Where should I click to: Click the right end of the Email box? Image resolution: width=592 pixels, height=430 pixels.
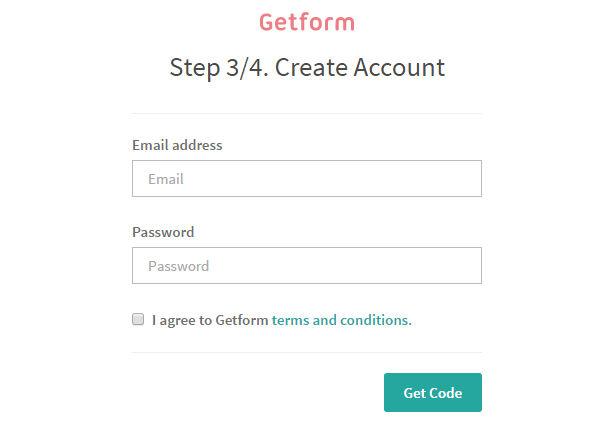coord(472,179)
